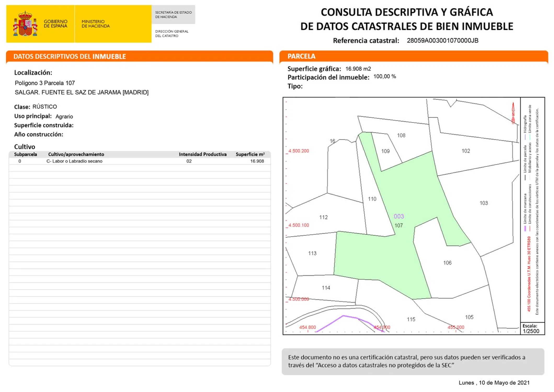Viewport: 554px width, 392px height.
Task: Select the Labor o Labradío secano row
Action: 75,161
